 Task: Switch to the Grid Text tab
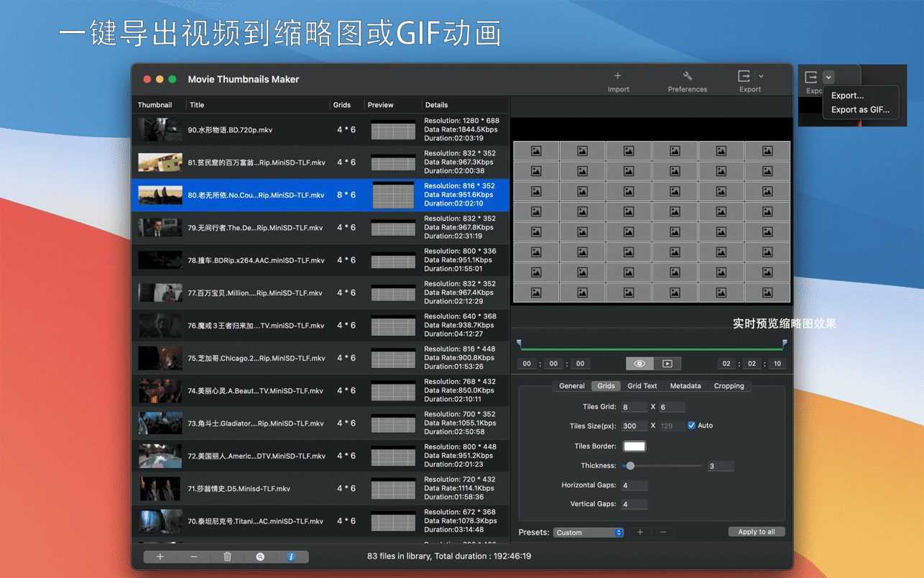642,386
